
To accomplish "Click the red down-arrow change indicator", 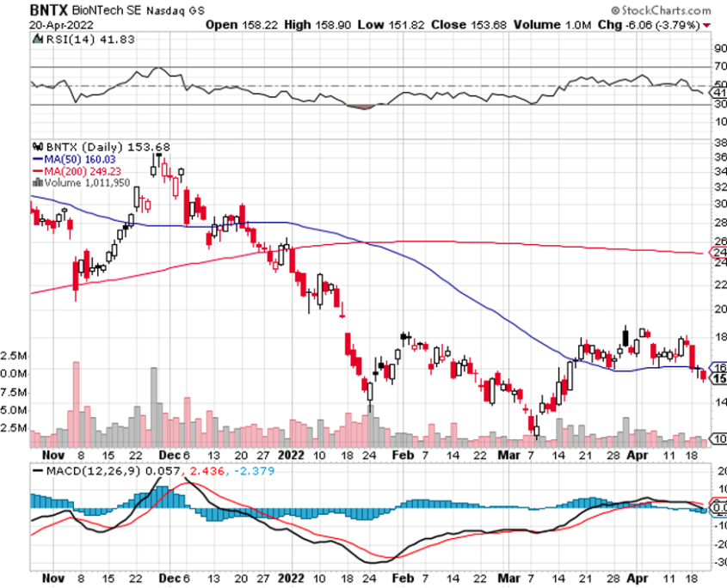I will tap(706, 26).
